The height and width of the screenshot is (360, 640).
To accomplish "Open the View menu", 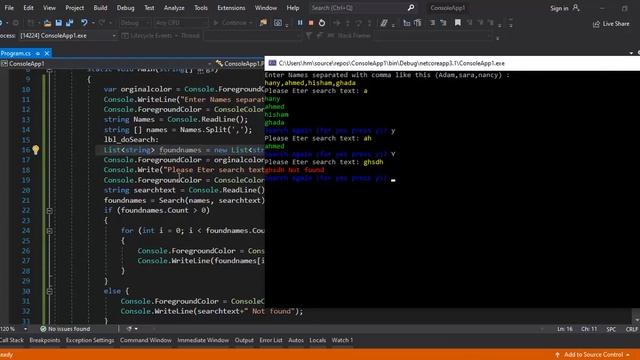I will [x=49, y=8].
